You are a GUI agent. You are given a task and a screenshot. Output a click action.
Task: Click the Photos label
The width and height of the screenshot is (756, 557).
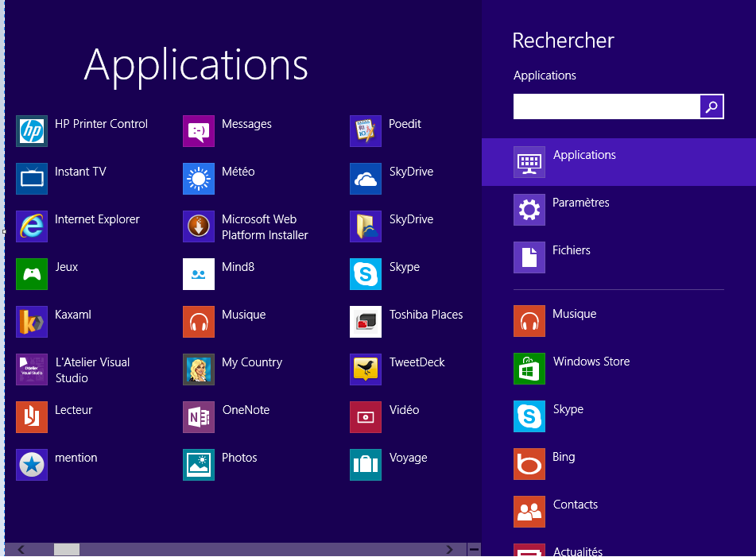[239, 458]
